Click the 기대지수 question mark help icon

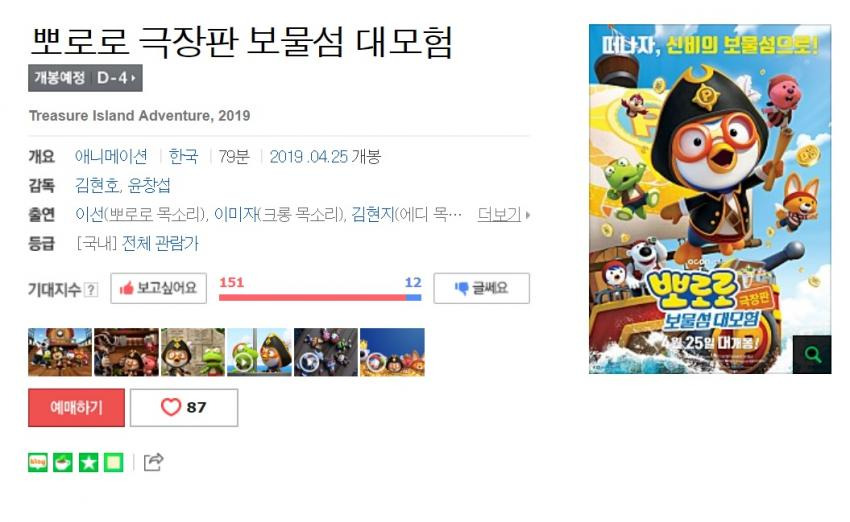(92, 289)
